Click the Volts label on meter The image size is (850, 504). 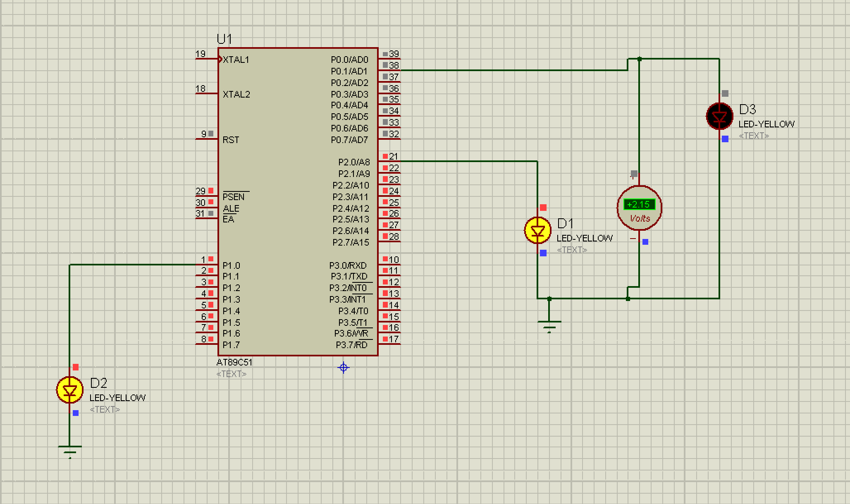coord(640,218)
